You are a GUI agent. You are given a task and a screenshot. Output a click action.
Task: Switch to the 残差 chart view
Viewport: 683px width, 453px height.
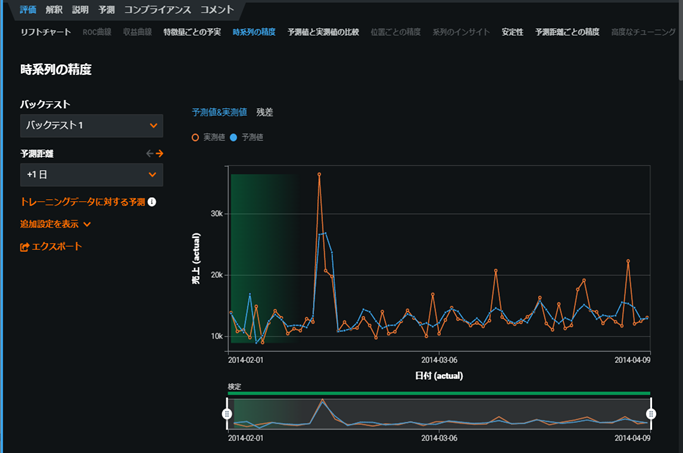(x=264, y=112)
